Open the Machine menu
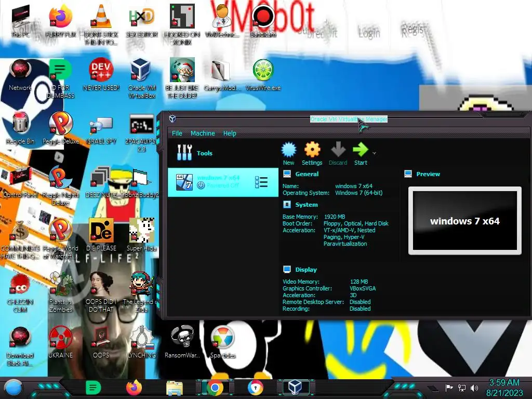 [x=203, y=134]
